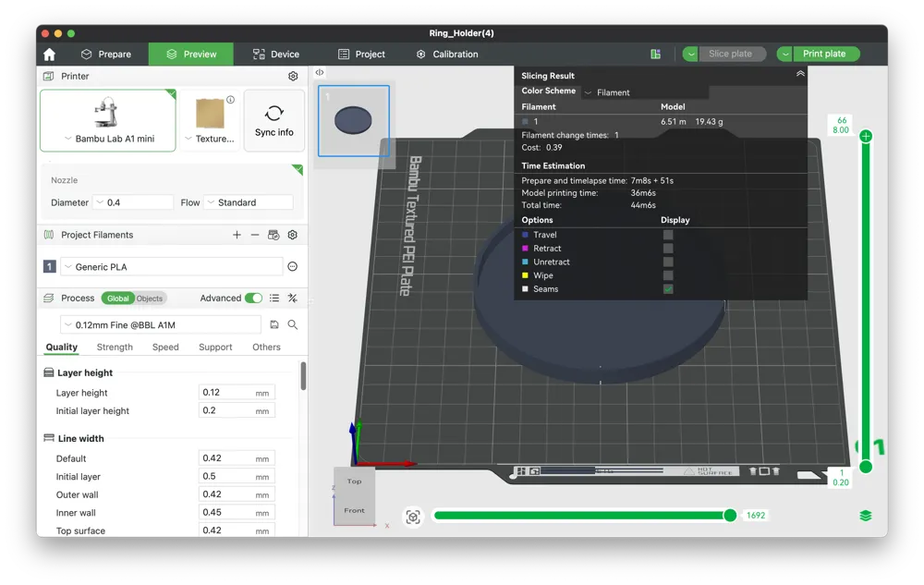Screen dimensions: 924x585
Task: Open process settings list icon
Action: (x=274, y=299)
